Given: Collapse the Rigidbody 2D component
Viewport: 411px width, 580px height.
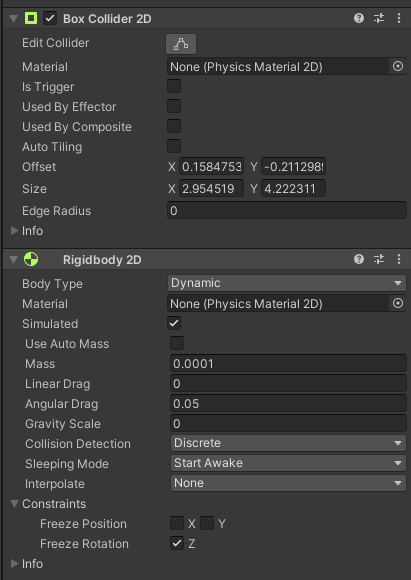Looking at the screenshot, I should coord(14,259).
